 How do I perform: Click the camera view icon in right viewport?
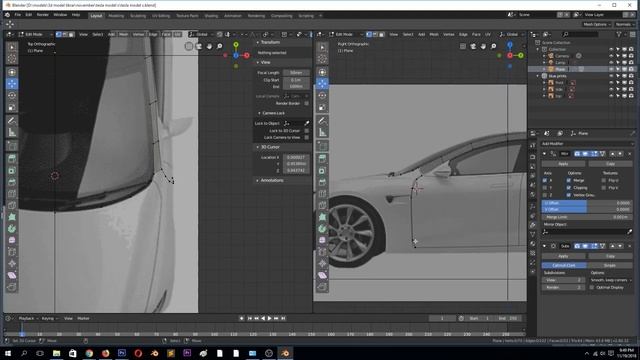pyautogui.click(x=473, y=46)
